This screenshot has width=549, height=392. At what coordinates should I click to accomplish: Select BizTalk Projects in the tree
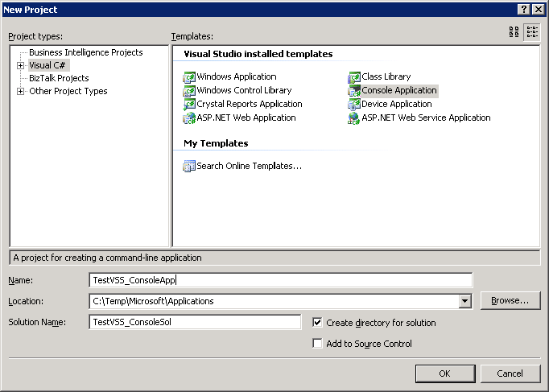(59, 78)
